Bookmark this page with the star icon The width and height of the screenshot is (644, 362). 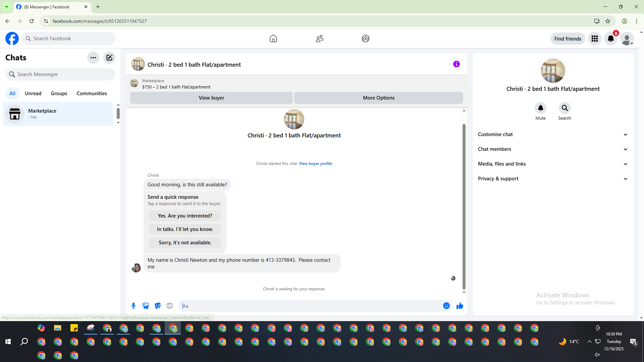(608, 21)
